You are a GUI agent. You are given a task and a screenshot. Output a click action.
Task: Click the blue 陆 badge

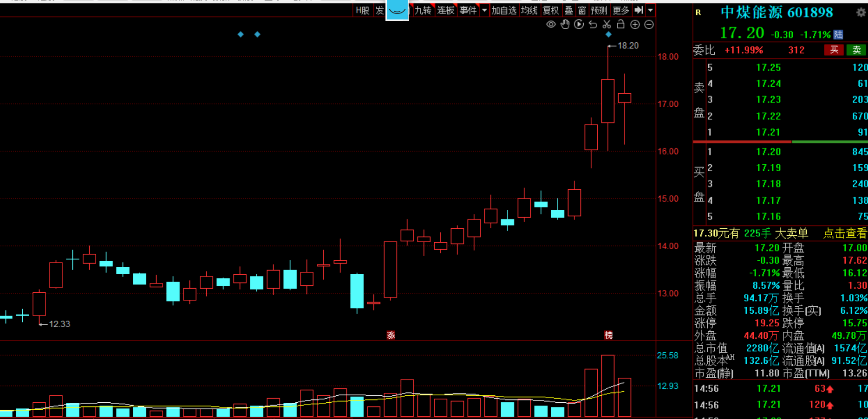point(838,34)
